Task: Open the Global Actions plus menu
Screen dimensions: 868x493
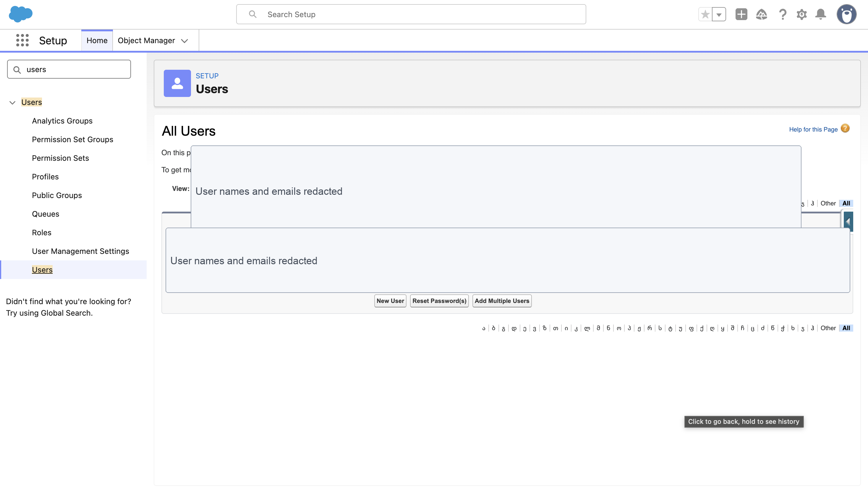Action: 741,14
